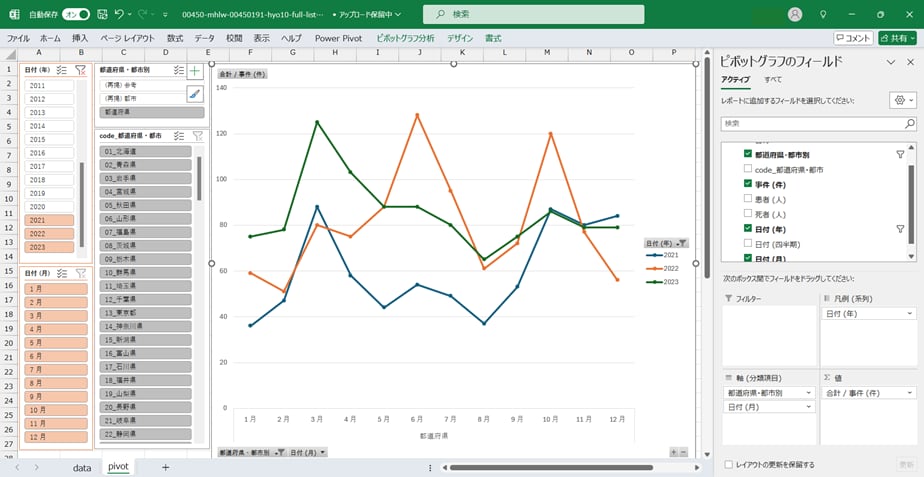This screenshot has height=477, width=924.
Task: Select the 13_東京都 slicer item
Action: coord(146,312)
